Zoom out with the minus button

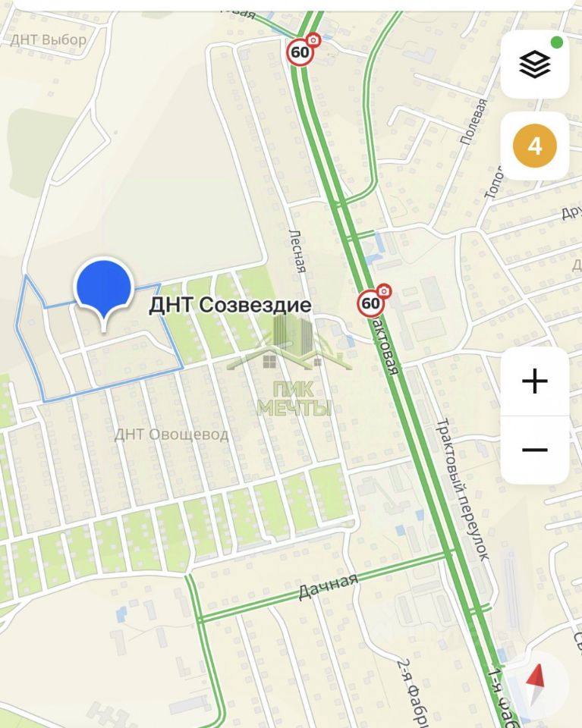coord(535,450)
